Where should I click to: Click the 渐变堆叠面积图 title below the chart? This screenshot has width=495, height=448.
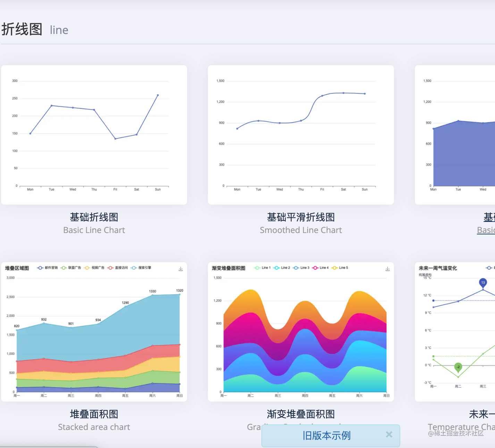point(301,414)
